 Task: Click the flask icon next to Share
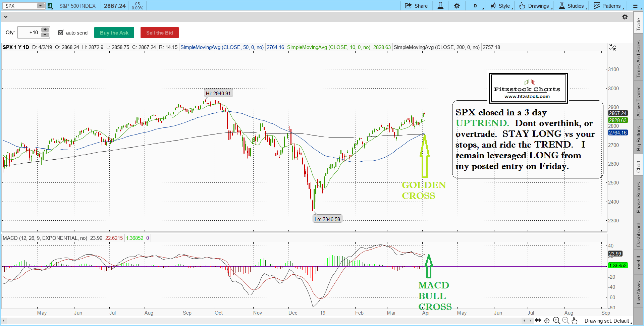(x=440, y=6)
